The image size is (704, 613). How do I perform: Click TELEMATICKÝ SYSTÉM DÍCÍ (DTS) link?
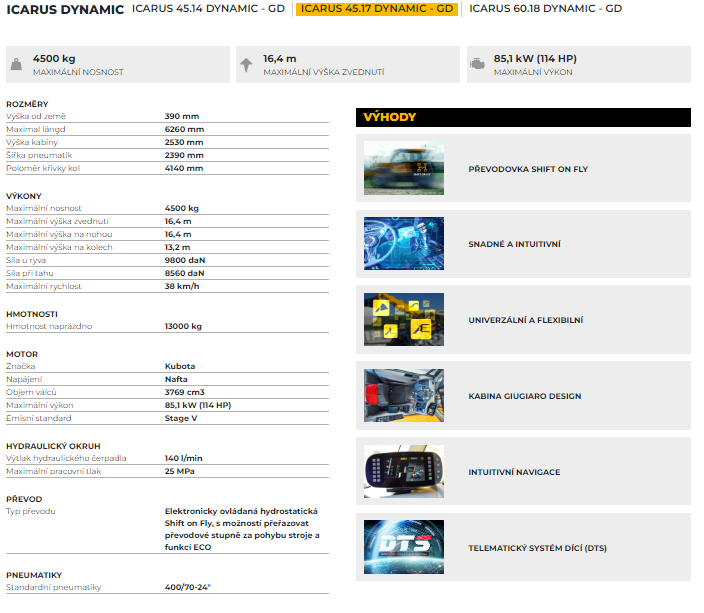coord(537,548)
